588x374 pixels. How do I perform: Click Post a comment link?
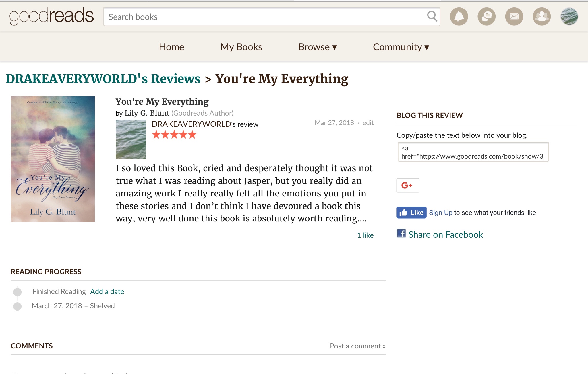357,346
